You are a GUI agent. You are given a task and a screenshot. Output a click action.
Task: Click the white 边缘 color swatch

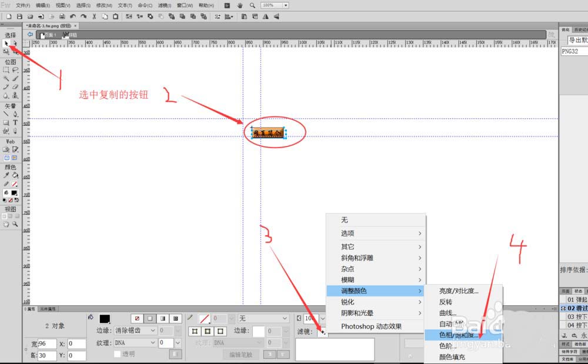click(x=258, y=332)
